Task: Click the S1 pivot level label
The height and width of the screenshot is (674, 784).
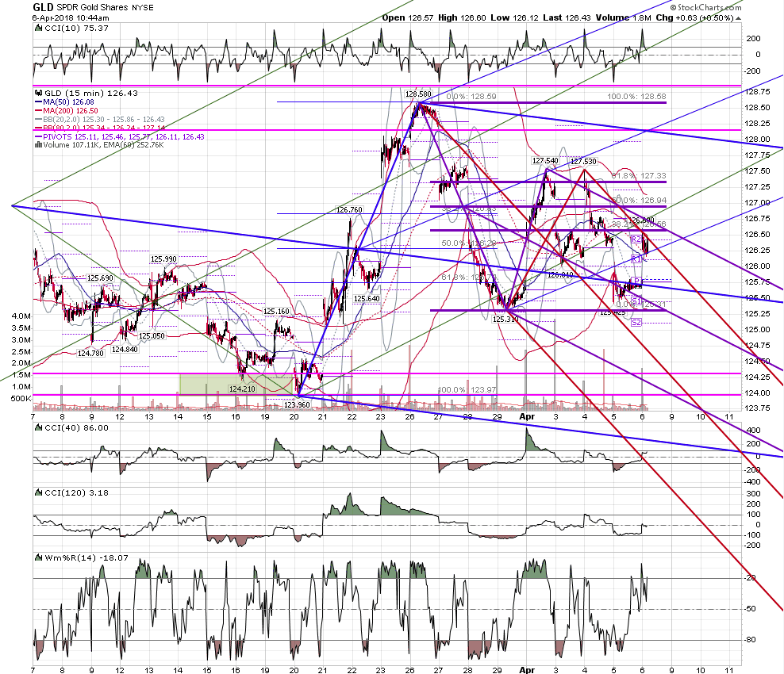Action: (x=636, y=301)
